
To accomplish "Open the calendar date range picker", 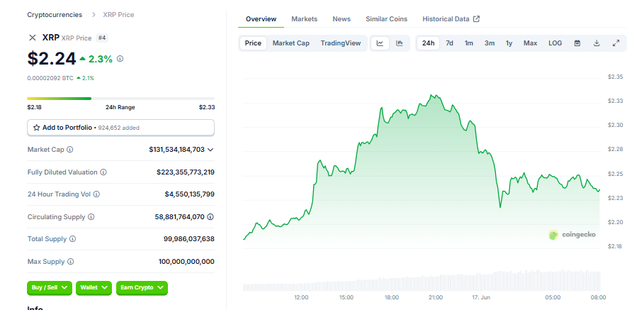I will (x=577, y=43).
